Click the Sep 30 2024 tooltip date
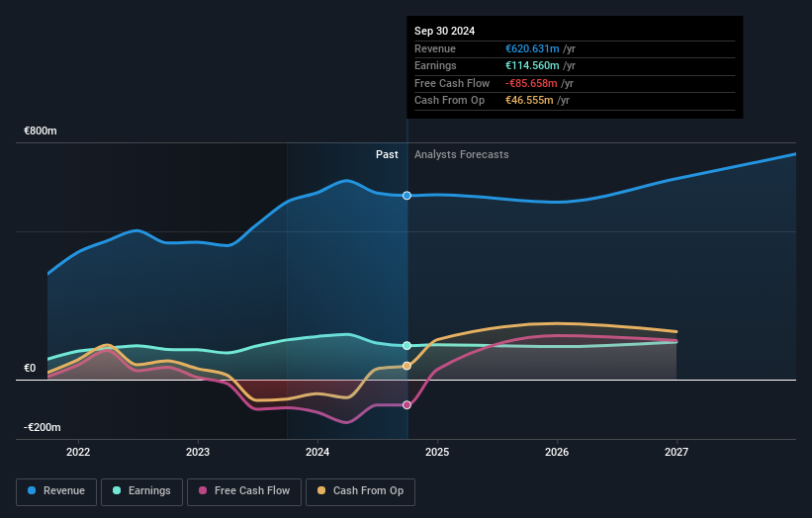The image size is (812, 518). click(444, 31)
